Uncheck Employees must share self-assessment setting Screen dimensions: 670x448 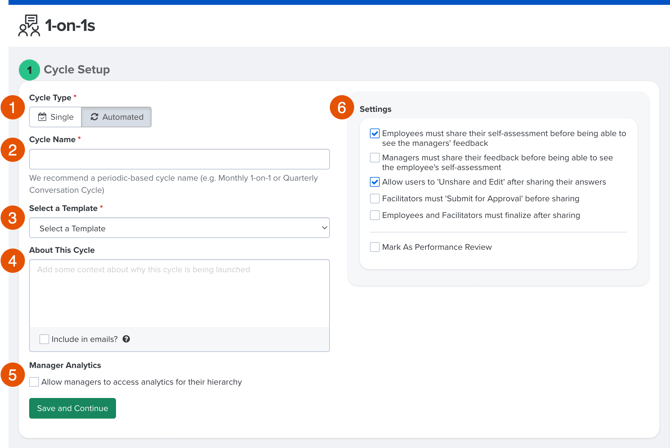pos(375,133)
